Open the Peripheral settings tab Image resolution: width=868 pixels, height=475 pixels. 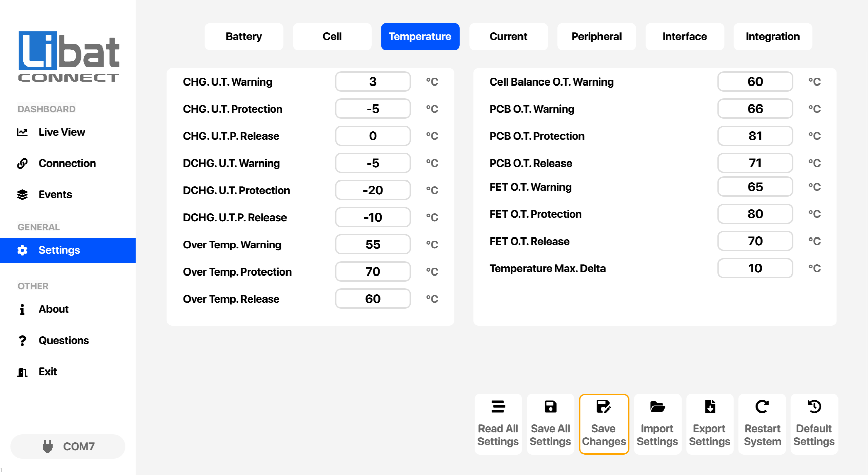[596, 37]
